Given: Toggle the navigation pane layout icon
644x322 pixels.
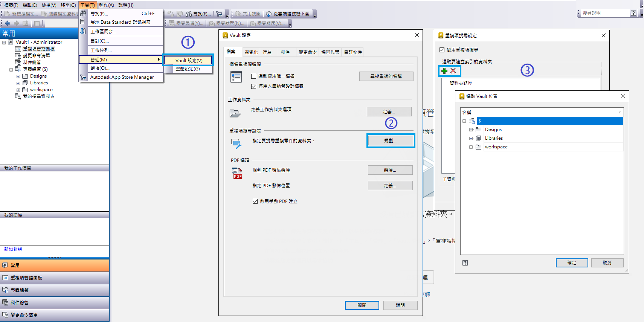Looking at the screenshot, I should coord(37,23).
